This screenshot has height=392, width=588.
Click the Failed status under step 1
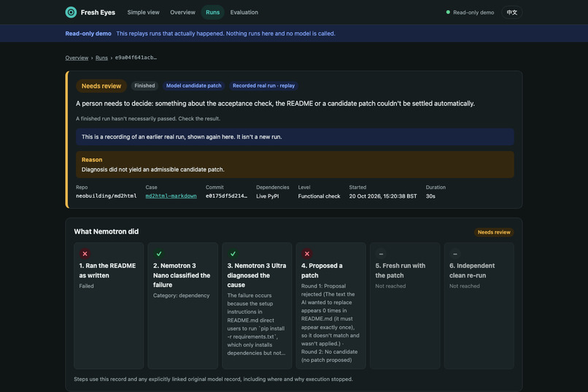pyautogui.click(x=86, y=286)
